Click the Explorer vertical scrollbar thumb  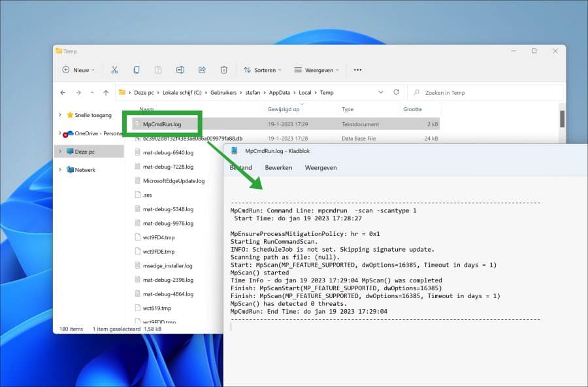[x=562, y=119]
